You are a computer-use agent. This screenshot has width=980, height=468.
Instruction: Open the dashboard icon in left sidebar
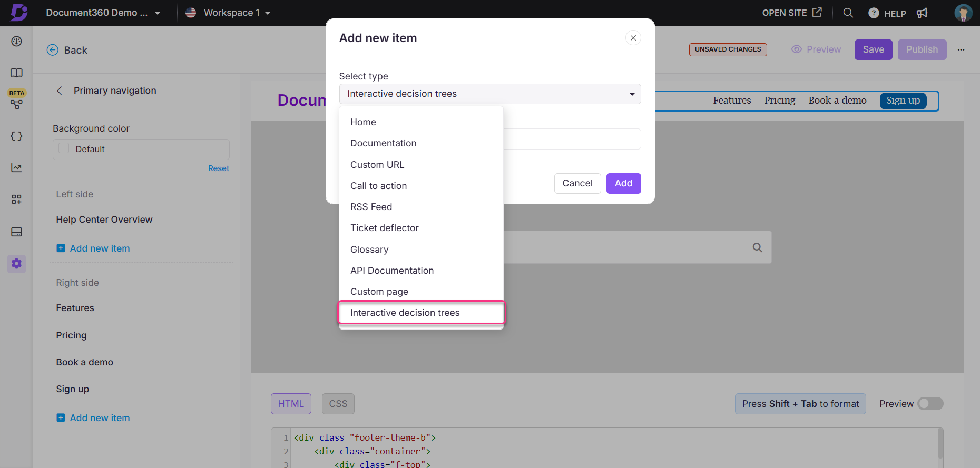tap(16, 41)
